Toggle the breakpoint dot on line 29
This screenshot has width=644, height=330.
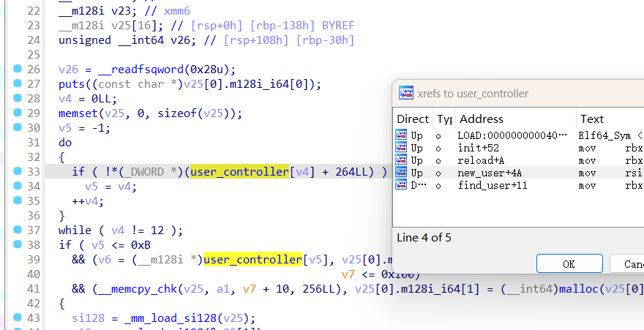[18, 113]
